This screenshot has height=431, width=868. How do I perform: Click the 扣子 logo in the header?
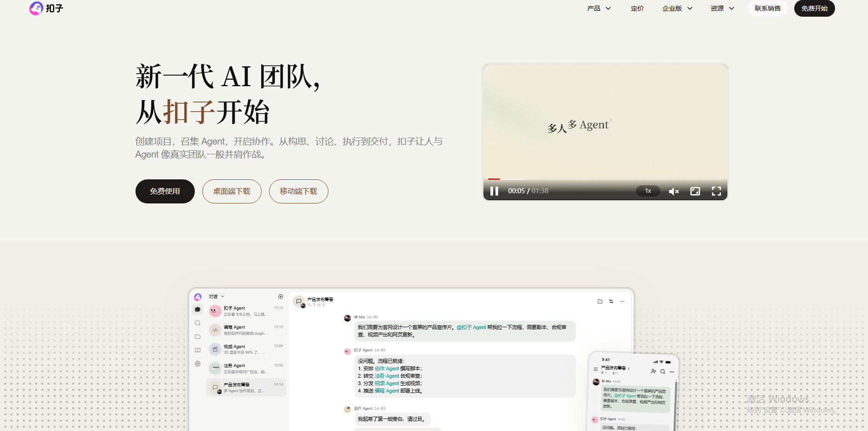point(46,8)
